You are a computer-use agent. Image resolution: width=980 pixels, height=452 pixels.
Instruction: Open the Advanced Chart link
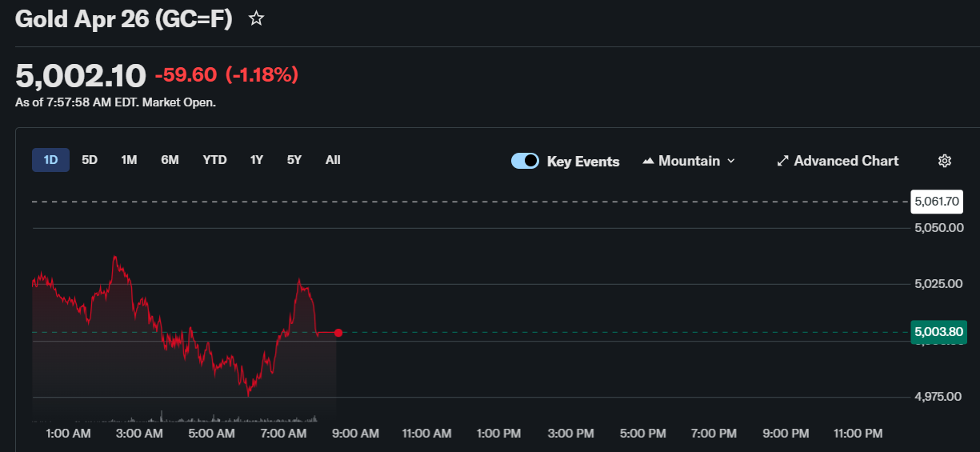(846, 161)
